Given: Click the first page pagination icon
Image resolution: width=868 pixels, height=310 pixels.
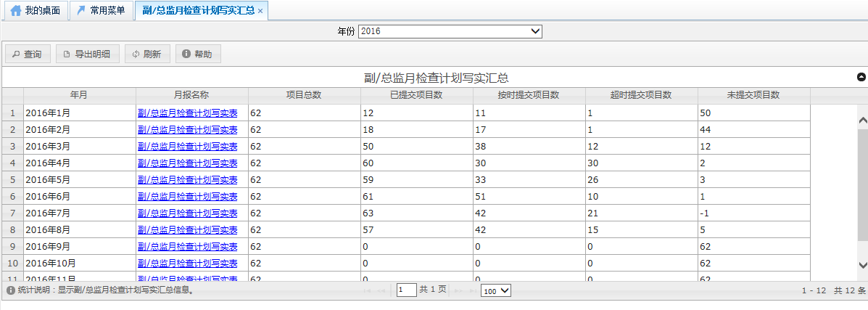Looking at the screenshot, I should click(x=368, y=290).
